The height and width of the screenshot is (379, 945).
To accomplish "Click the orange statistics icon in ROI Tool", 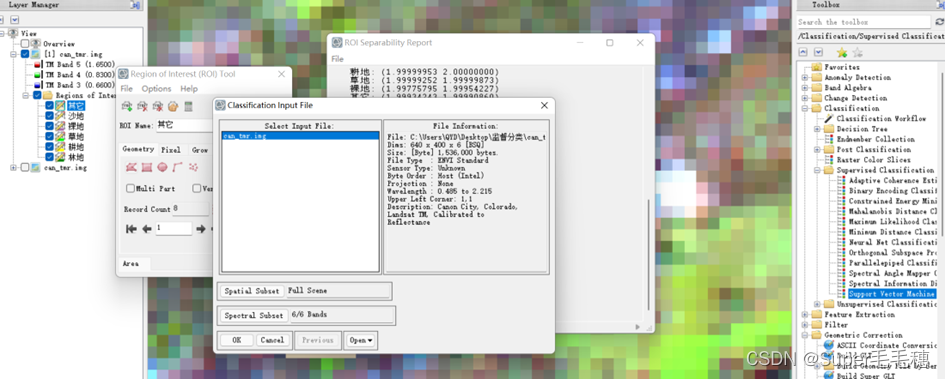I will 173,107.
